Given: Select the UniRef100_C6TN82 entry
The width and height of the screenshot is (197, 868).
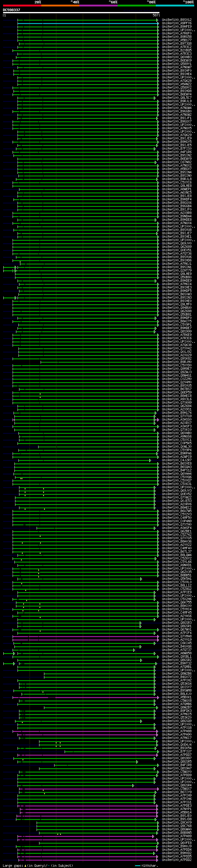Looking at the screenshot, I should (177, 162).
